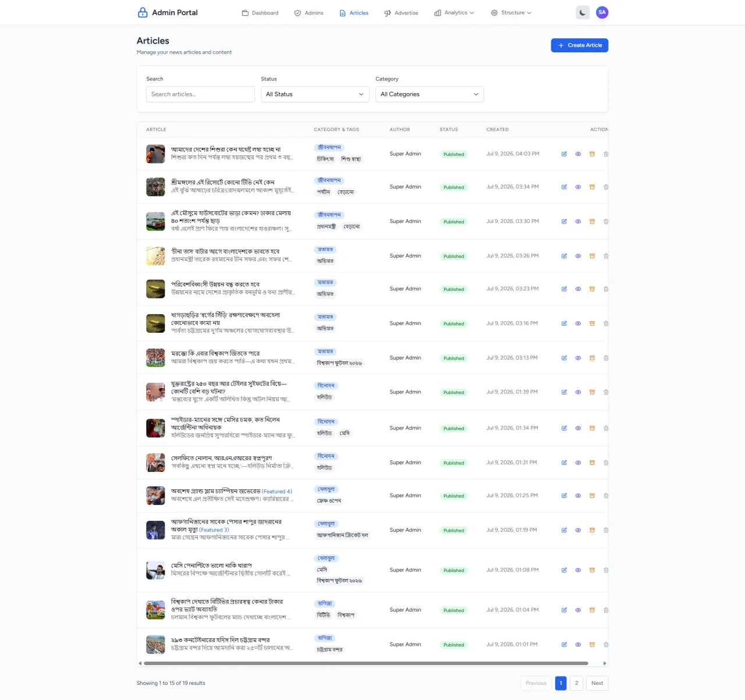Delete the article created at 01:19 PM
Image resolution: width=745 pixels, height=700 pixels.
[606, 531]
